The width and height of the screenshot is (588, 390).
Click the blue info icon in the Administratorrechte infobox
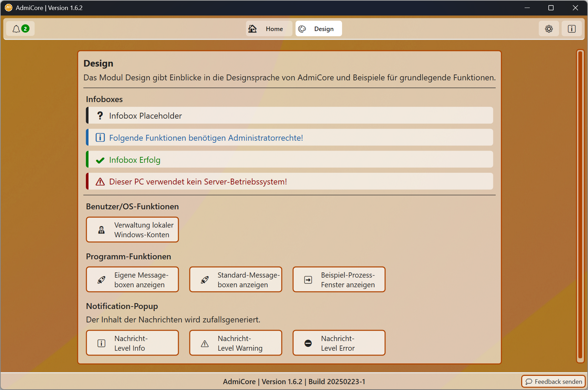pos(100,138)
